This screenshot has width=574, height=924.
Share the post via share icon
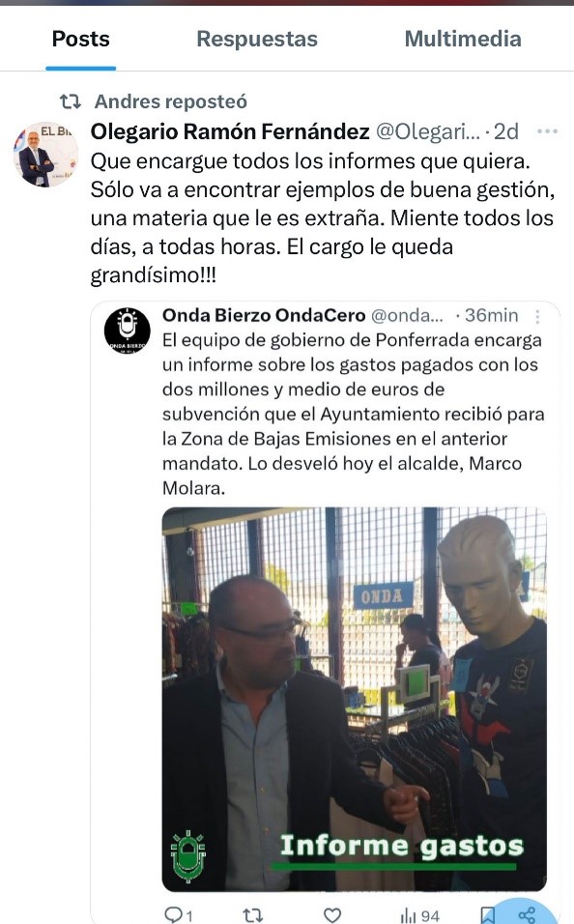[527, 914]
